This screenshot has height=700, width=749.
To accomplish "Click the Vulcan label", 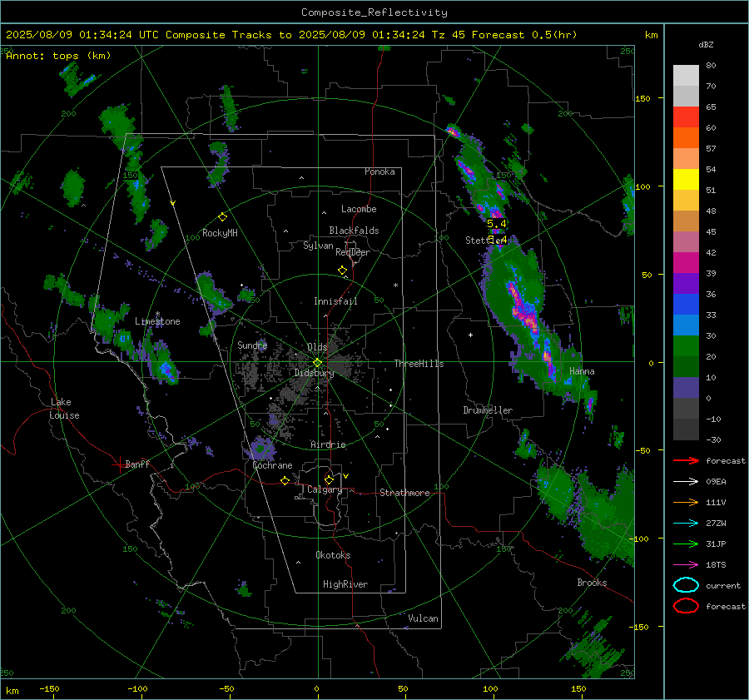I will point(423,618).
